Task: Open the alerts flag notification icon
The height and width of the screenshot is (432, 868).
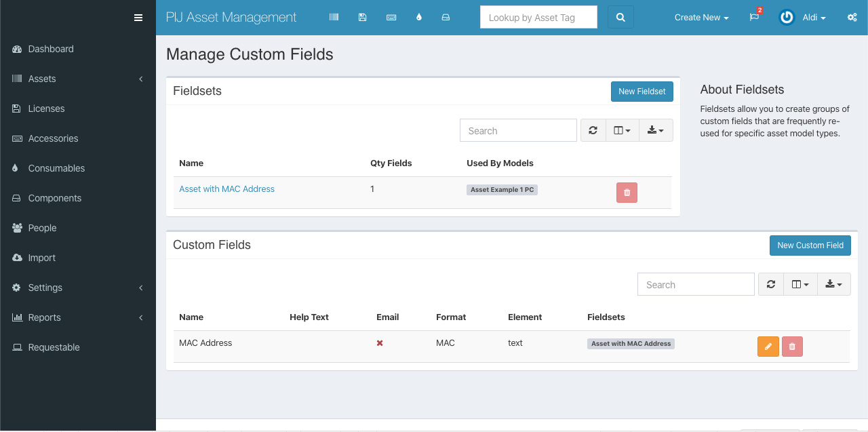Action: tap(754, 18)
